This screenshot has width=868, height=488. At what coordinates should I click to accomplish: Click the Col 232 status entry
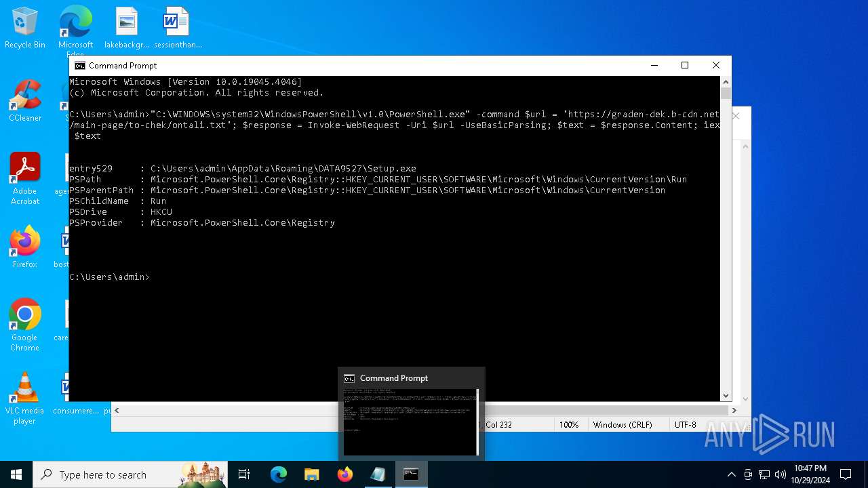point(498,425)
